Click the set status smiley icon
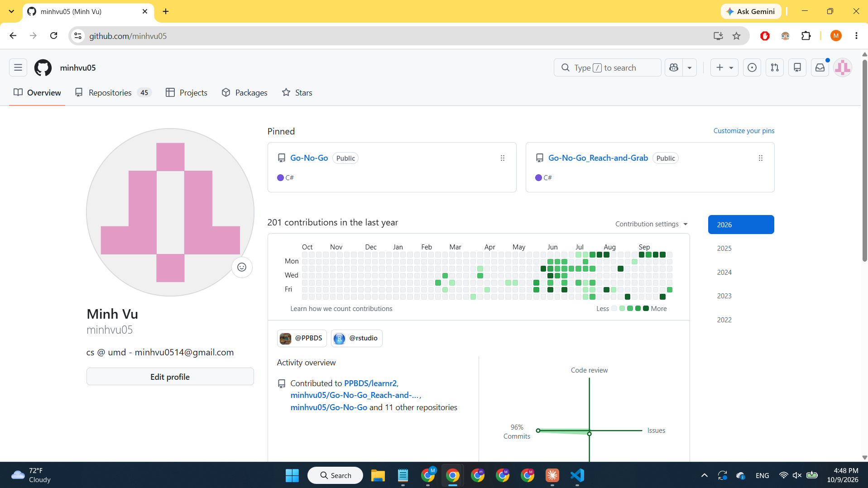This screenshot has width=868, height=488. tap(242, 267)
